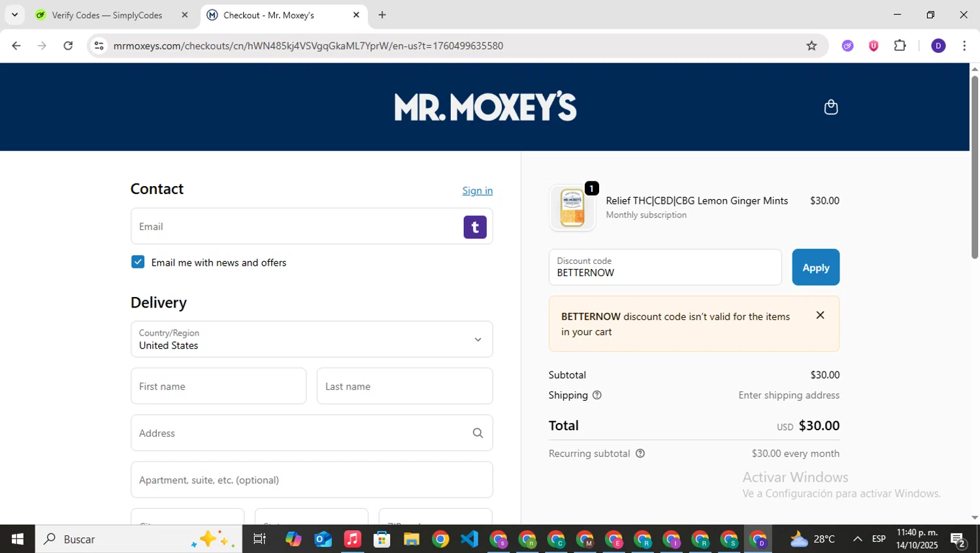Click the Mr. Moxey's logo
980x553 pixels.
point(485,106)
